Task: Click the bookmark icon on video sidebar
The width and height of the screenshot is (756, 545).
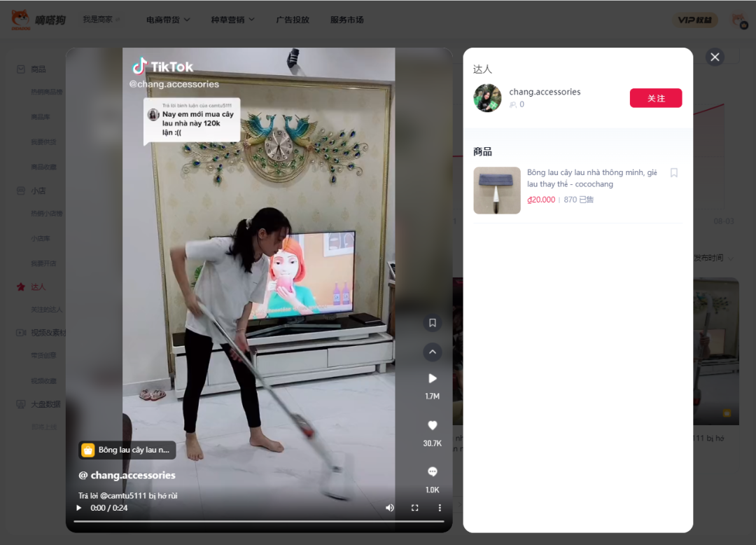Action: [432, 323]
